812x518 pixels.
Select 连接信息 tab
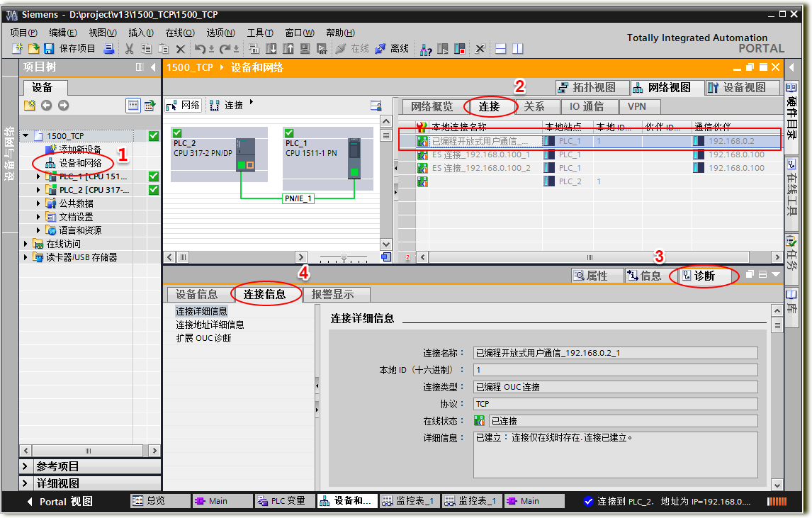[264, 295]
